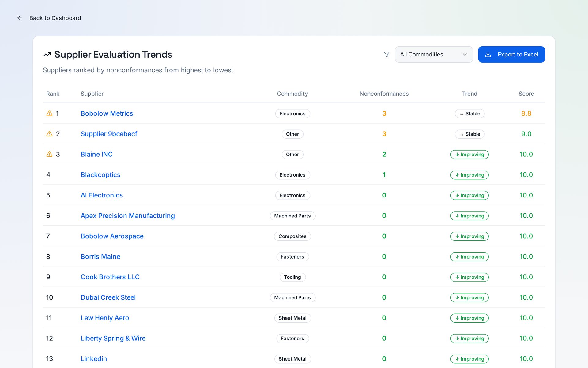Click Improving badge for AI Electronics
This screenshot has width=588, height=368.
469,195
